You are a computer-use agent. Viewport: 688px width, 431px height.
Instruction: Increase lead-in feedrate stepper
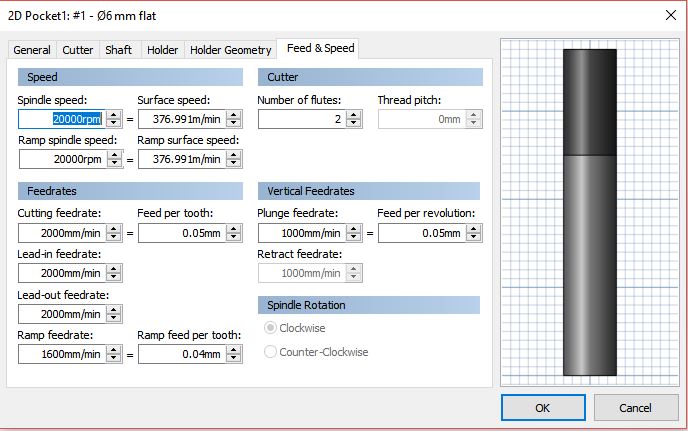coord(114,268)
